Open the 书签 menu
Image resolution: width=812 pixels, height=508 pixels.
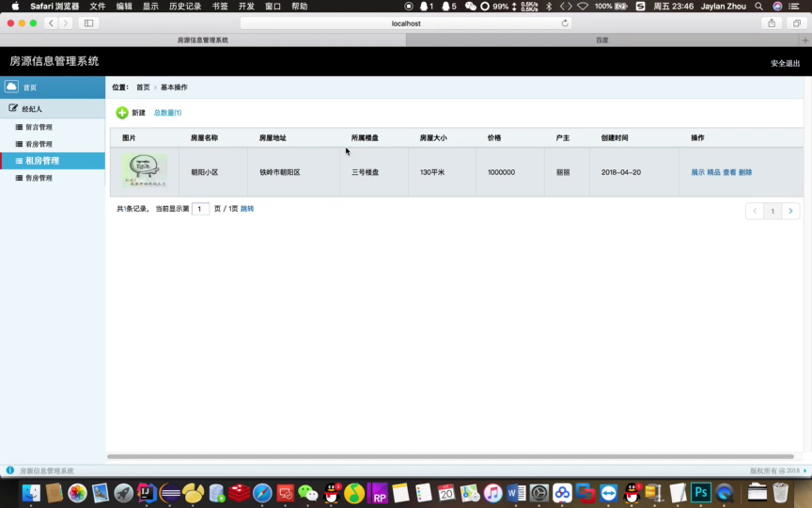pos(220,7)
